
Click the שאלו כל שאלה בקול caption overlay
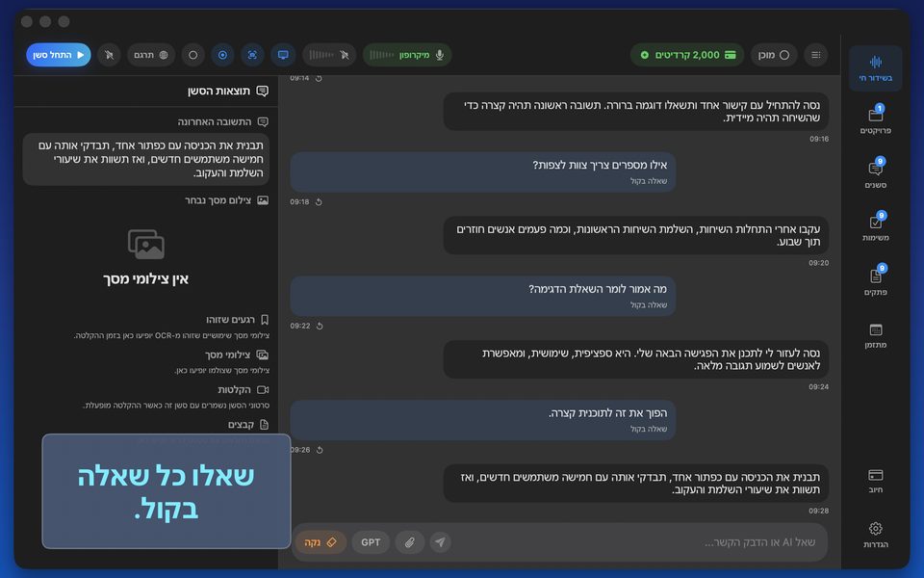(x=167, y=491)
